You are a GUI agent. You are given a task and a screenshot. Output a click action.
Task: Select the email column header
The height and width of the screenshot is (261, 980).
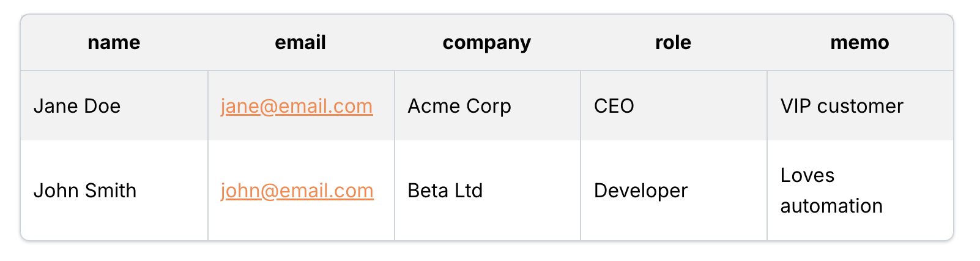tap(301, 42)
